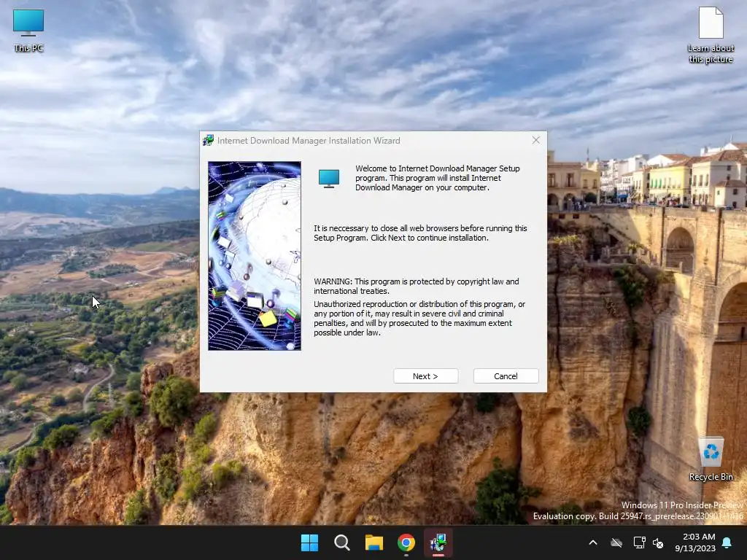Click the wizard title text
This screenshot has height=560, width=747.
click(x=309, y=141)
